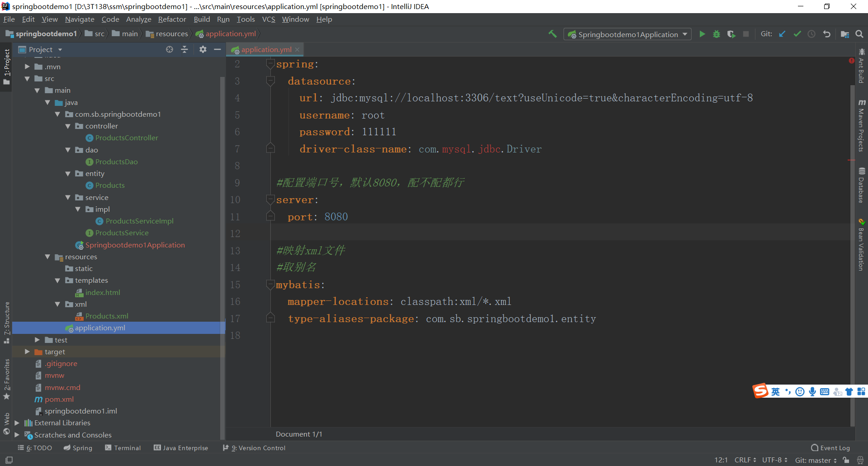Expand the test folder
The width and height of the screenshot is (868, 466).
(x=37, y=340)
